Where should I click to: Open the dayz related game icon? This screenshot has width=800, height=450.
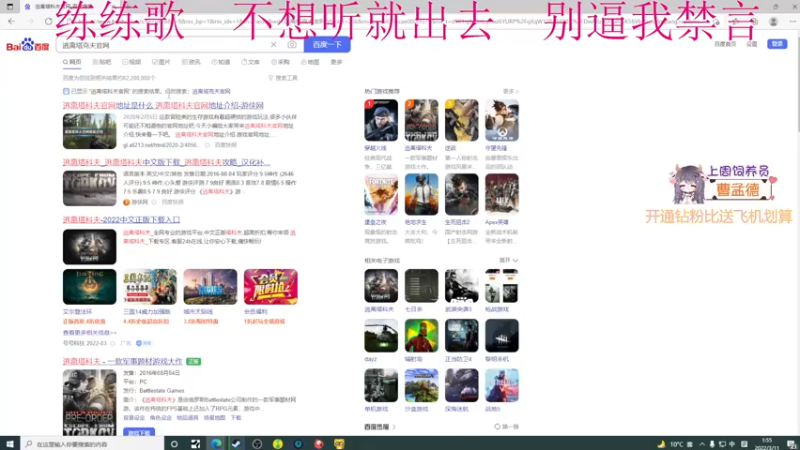[x=381, y=336]
